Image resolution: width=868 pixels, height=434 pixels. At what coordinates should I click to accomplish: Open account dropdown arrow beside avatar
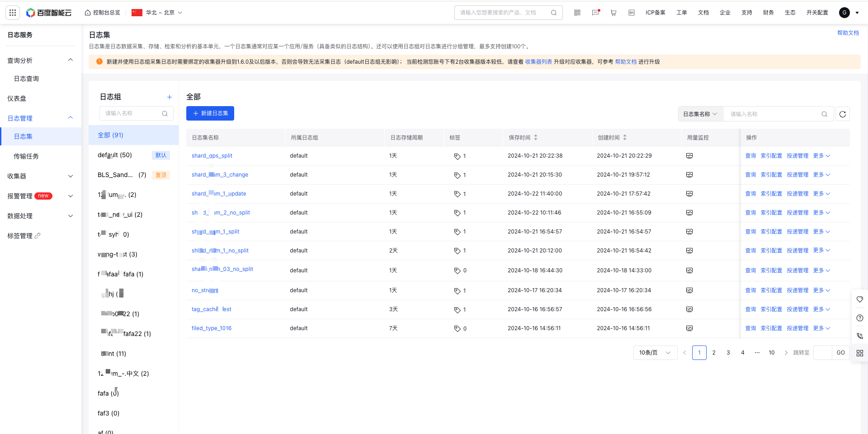(857, 13)
